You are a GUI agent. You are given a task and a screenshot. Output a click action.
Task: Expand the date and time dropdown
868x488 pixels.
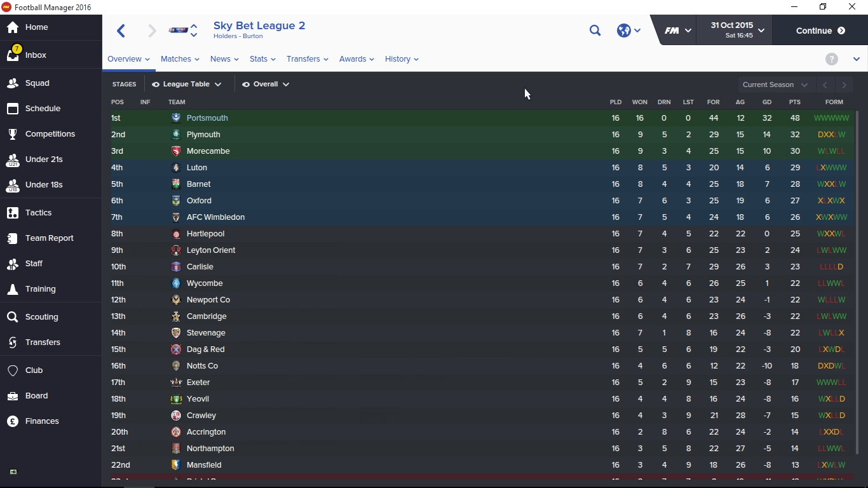pos(761,30)
